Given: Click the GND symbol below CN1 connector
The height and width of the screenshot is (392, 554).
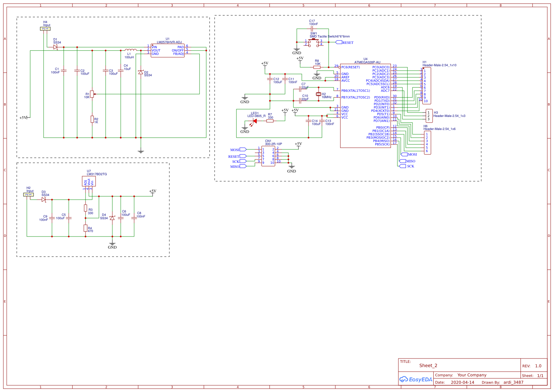Looking at the screenshot, I should tap(291, 167).
